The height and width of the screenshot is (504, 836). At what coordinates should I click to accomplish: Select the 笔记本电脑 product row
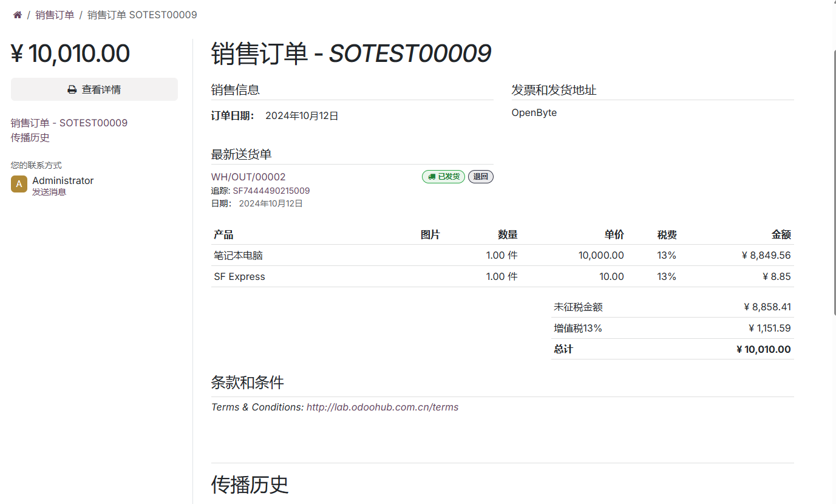pos(503,255)
